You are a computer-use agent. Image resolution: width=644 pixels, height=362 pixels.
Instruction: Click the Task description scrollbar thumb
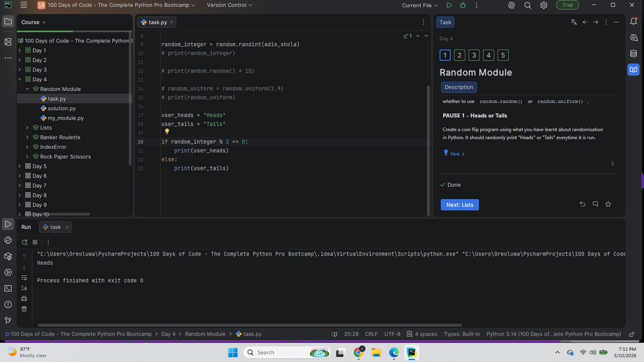click(612, 164)
